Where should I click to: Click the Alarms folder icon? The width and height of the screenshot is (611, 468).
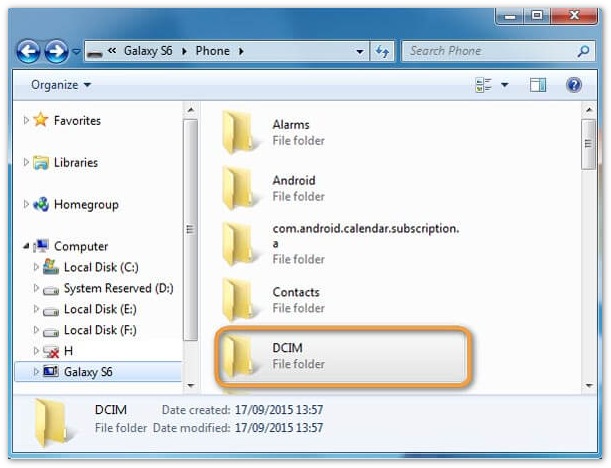(238, 132)
